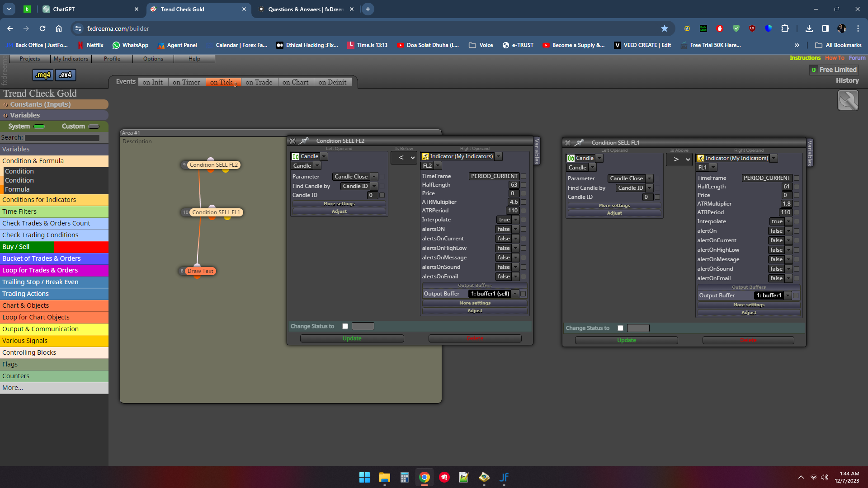The image size is (868, 488).
Task: Click the .ex4 export icon
Action: 66,75
